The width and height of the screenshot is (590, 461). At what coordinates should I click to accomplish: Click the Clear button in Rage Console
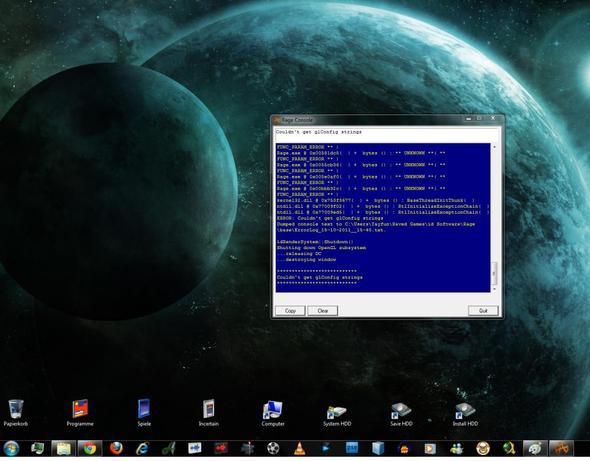pos(322,311)
